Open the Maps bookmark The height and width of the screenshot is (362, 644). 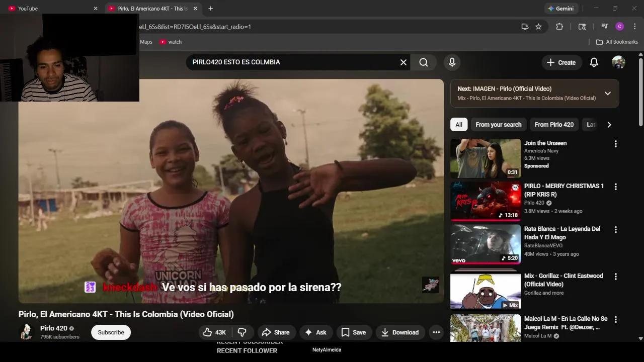click(x=146, y=42)
